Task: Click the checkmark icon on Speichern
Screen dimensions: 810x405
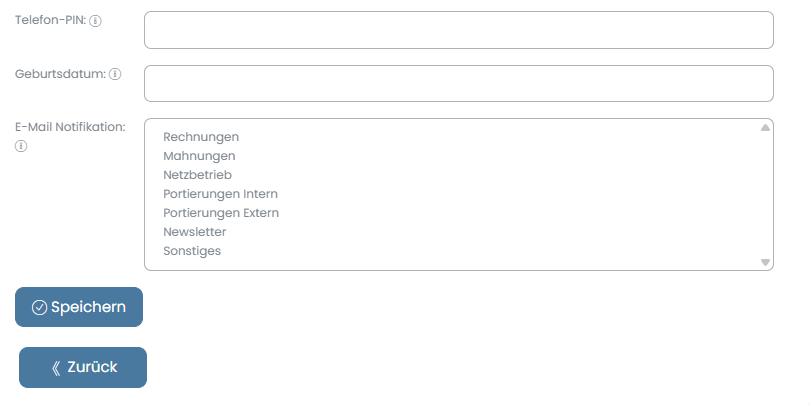Action: (x=39, y=307)
